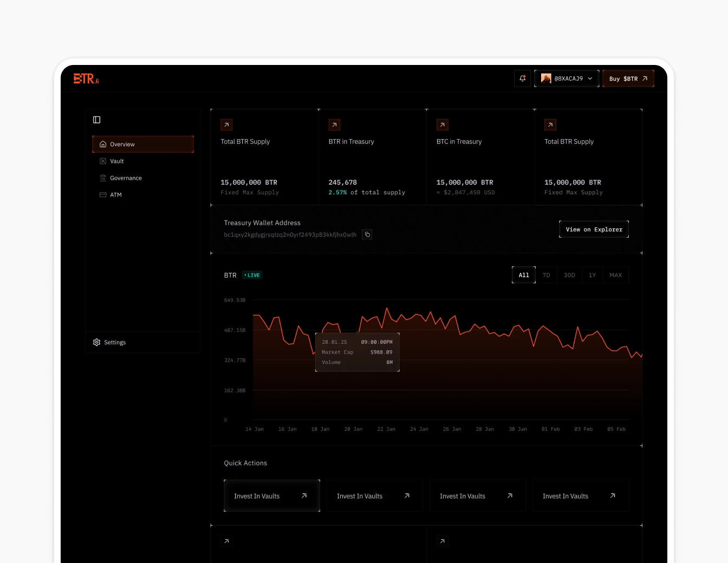This screenshot has height=563, width=728.
Task: Open the Settings gear icon
Action: click(x=96, y=342)
